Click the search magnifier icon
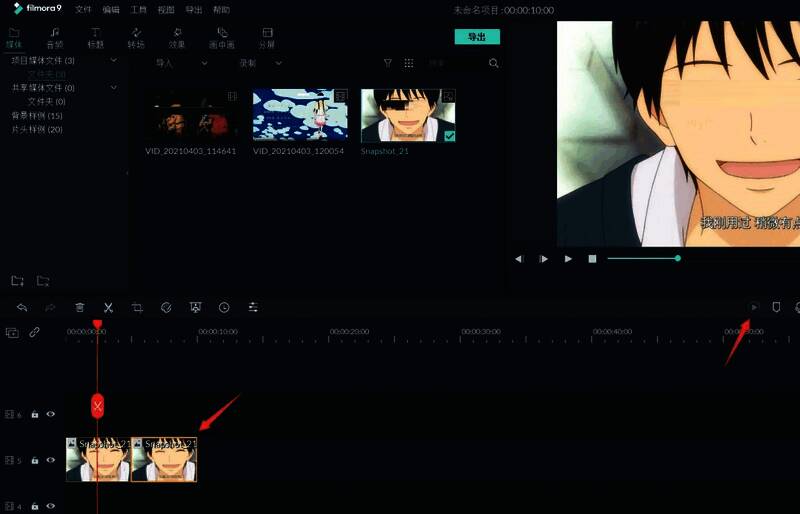Image resolution: width=800 pixels, height=514 pixels. [x=493, y=63]
